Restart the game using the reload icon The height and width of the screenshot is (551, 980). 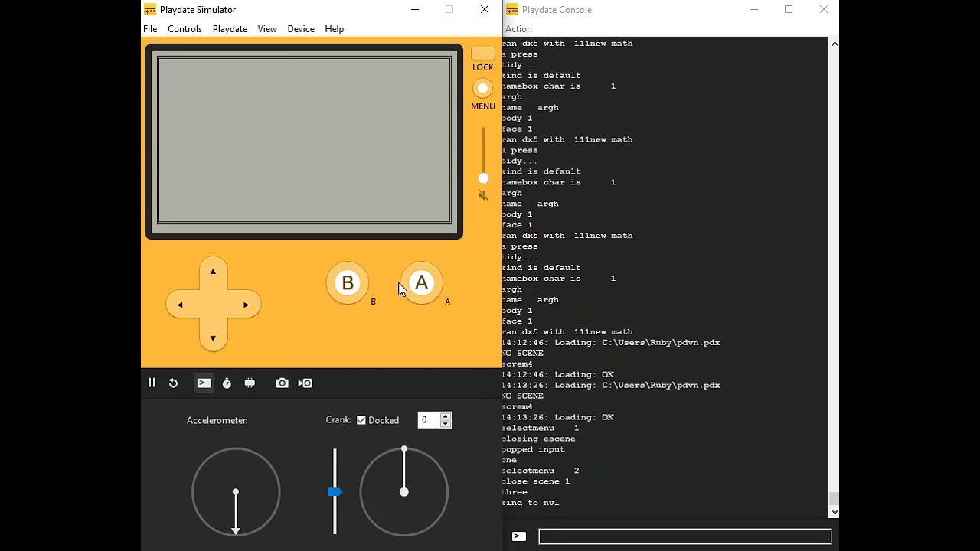(x=174, y=383)
